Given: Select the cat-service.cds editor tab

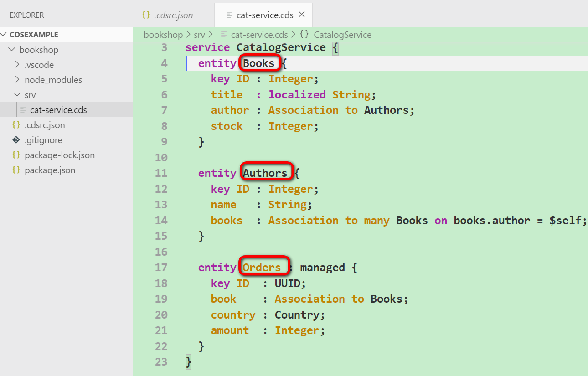Looking at the screenshot, I should [263, 15].
